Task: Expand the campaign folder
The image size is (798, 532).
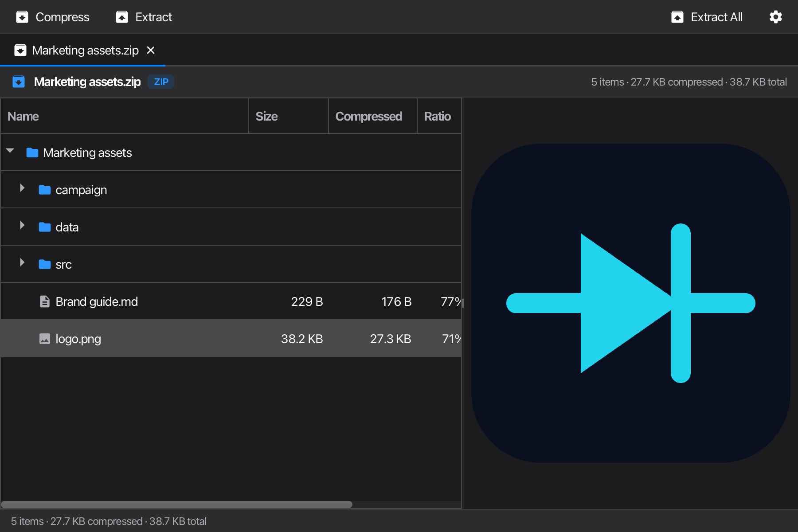Action: point(22,188)
